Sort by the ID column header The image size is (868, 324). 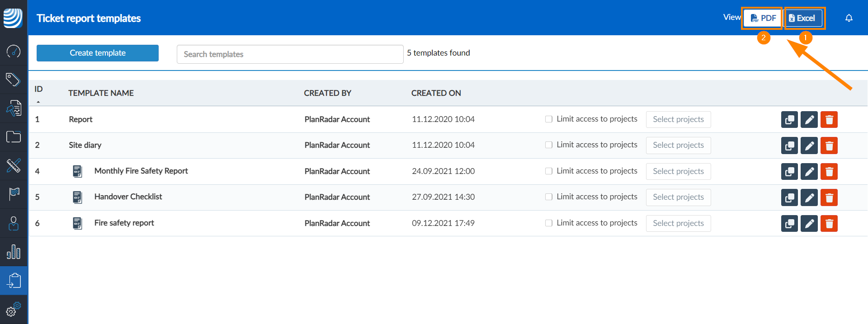(x=39, y=89)
